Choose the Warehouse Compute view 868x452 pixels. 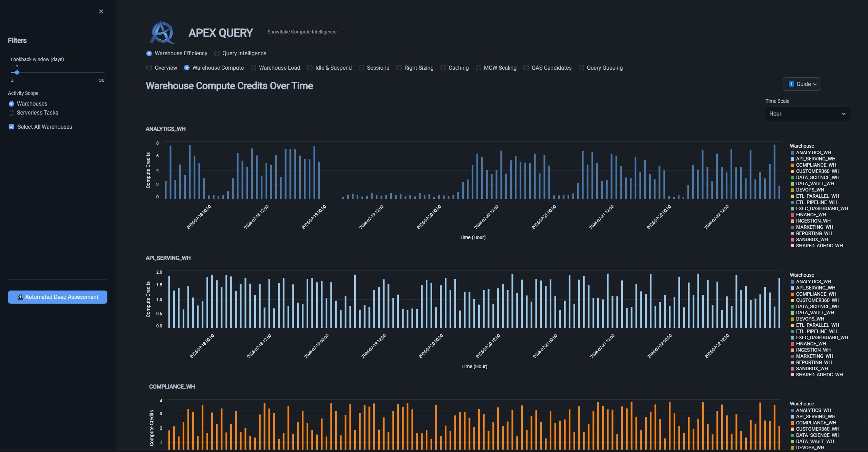tap(214, 68)
